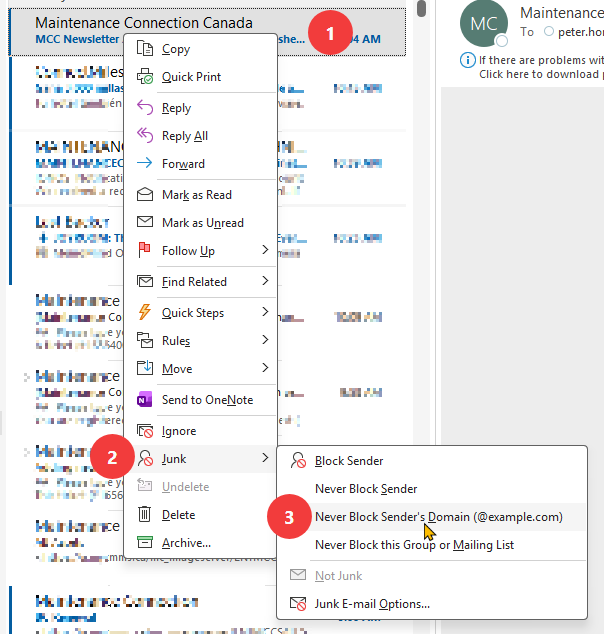Choose Delete from the context menu
The width and height of the screenshot is (604, 634).
(x=201, y=515)
